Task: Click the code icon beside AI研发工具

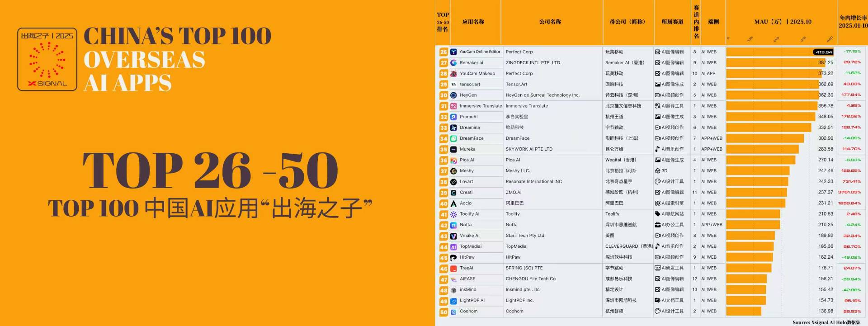Action: [x=658, y=268]
